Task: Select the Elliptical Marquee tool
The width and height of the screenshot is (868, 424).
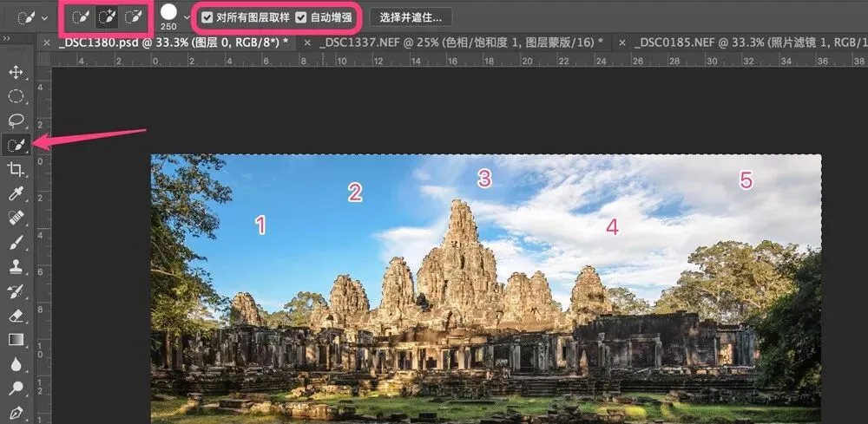Action: coord(16,96)
